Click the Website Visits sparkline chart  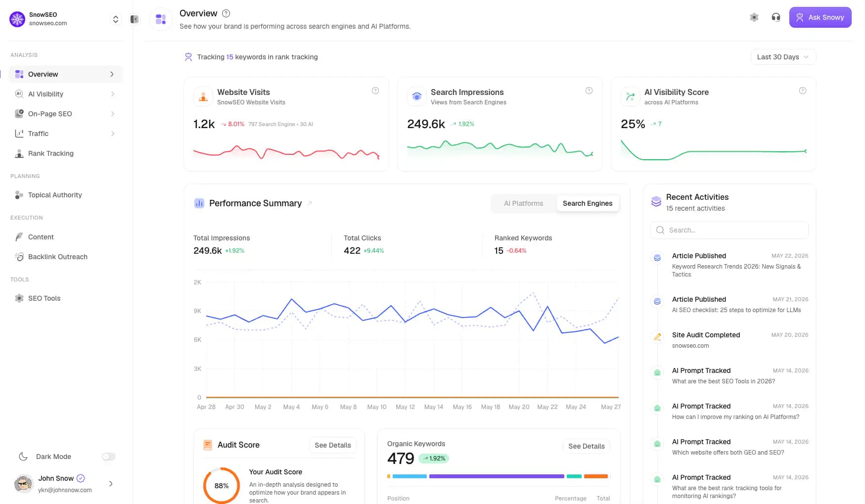(x=286, y=152)
